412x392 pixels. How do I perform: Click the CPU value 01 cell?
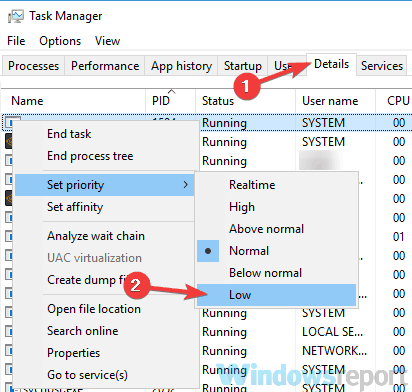click(399, 237)
